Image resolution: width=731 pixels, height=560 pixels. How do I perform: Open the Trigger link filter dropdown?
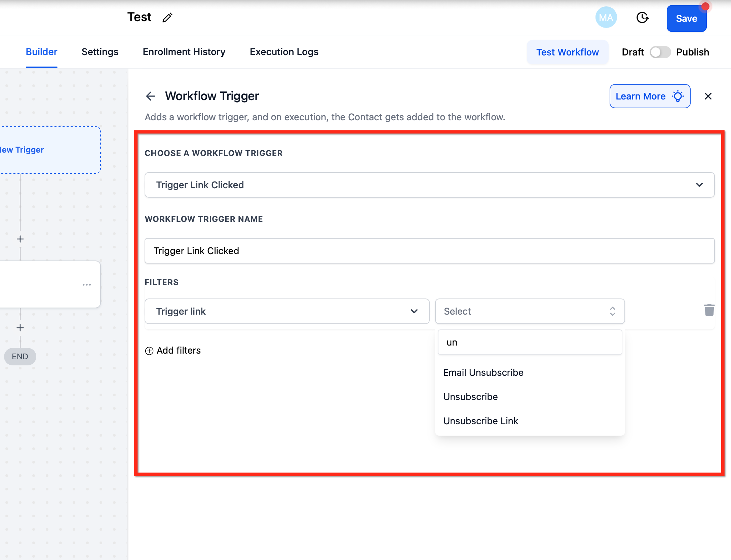[287, 311]
